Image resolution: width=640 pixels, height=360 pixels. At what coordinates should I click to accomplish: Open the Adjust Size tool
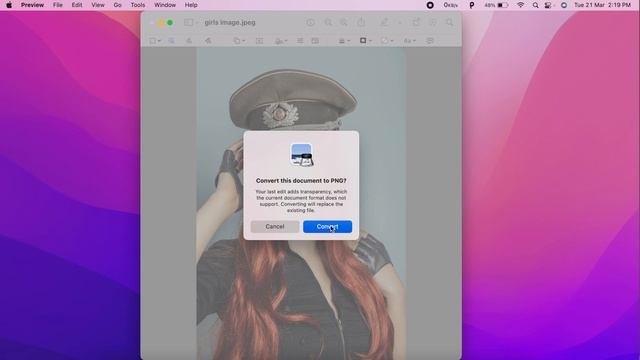pos(315,41)
